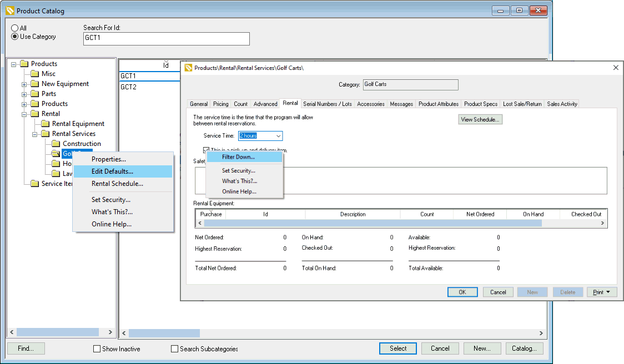Click the Parts folder icon

[34, 94]
